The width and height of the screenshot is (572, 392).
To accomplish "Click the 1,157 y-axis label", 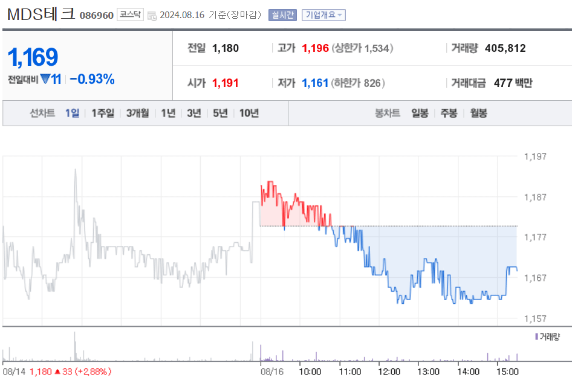I will (x=535, y=319).
